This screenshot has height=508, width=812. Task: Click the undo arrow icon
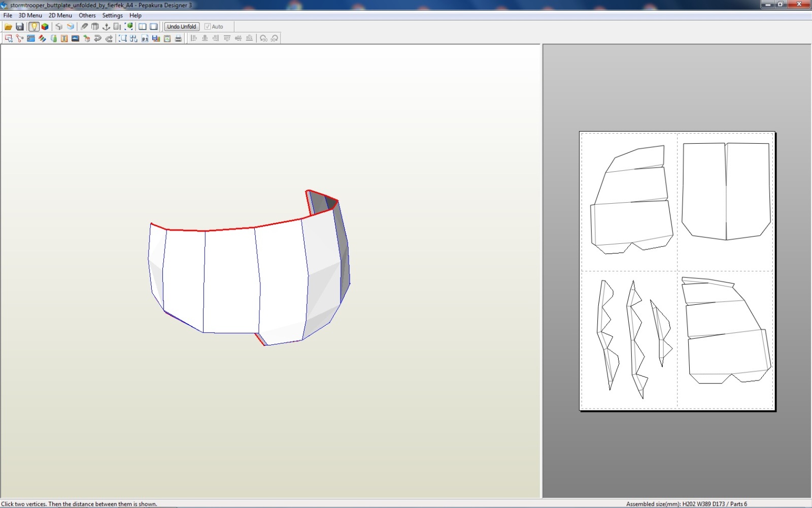pyautogui.click(x=98, y=38)
